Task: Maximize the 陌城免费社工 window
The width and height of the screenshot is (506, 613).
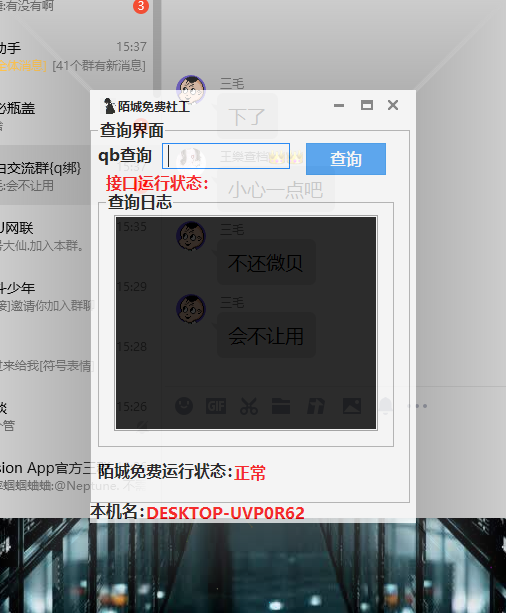Action: (x=366, y=105)
